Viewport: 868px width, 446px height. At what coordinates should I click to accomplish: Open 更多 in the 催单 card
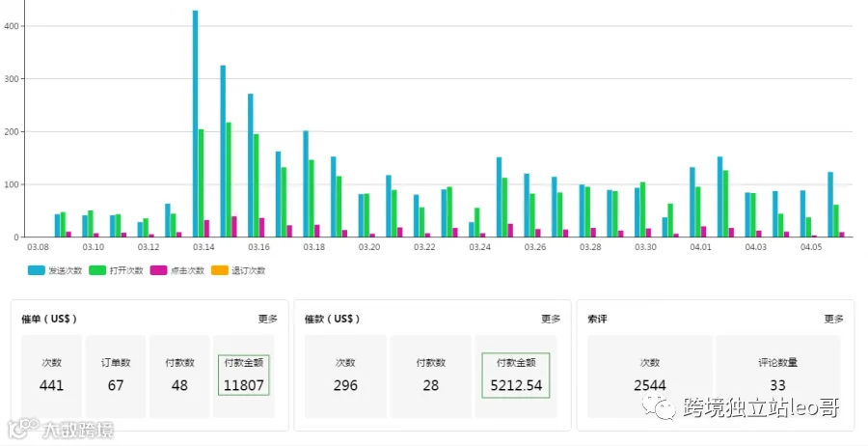coord(268,319)
